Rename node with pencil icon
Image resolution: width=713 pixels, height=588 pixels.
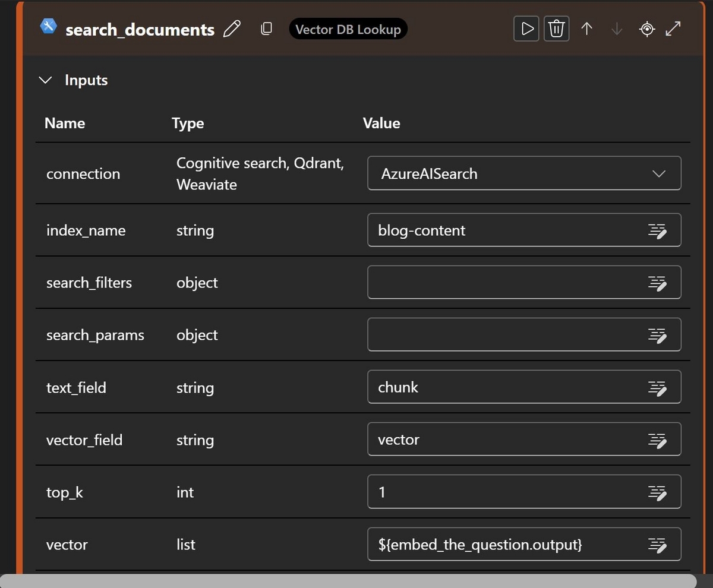point(232,29)
